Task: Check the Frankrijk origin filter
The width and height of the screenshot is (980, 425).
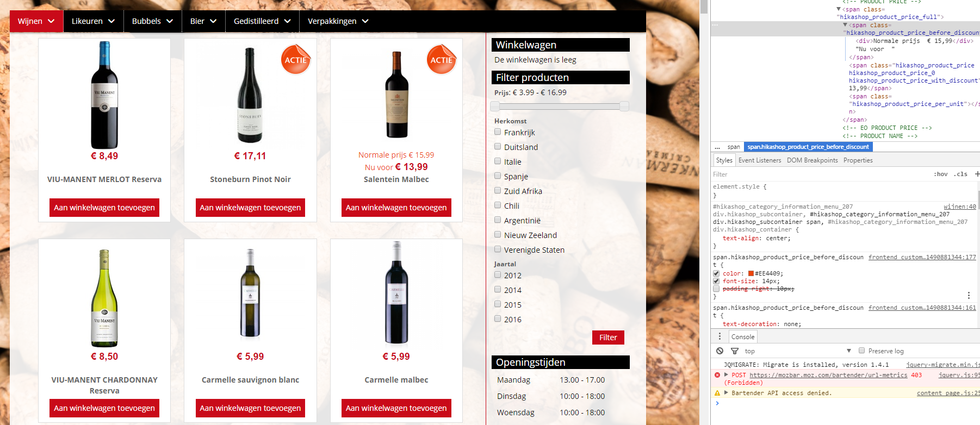Action: [498, 132]
